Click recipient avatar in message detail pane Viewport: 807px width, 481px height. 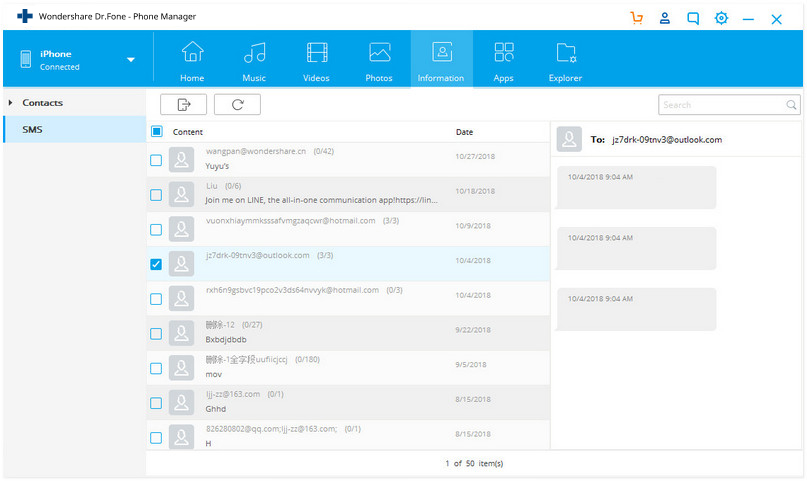click(x=569, y=139)
